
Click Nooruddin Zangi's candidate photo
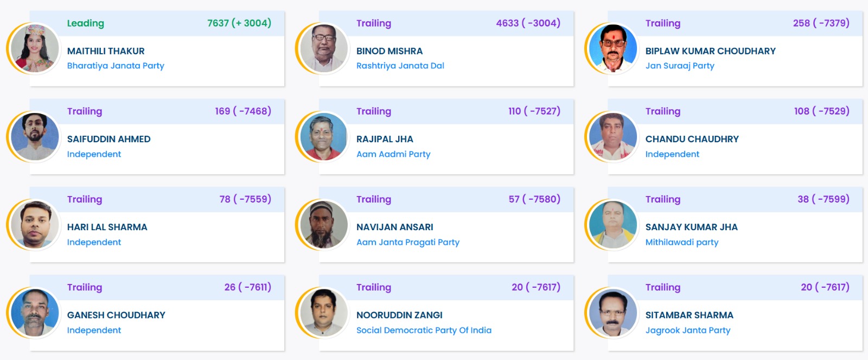click(x=324, y=313)
